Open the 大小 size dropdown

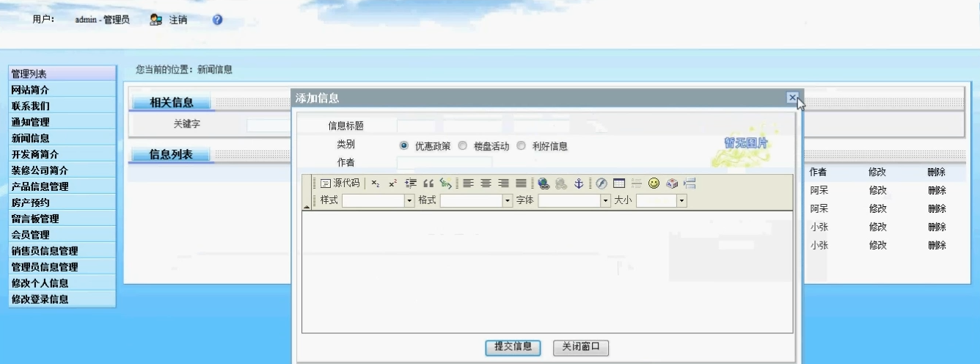pos(662,200)
